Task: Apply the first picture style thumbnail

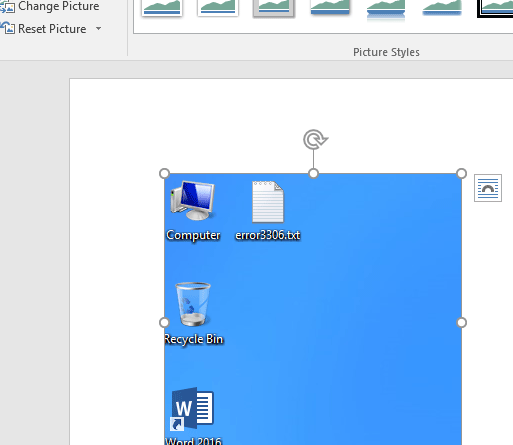Action: [x=162, y=7]
